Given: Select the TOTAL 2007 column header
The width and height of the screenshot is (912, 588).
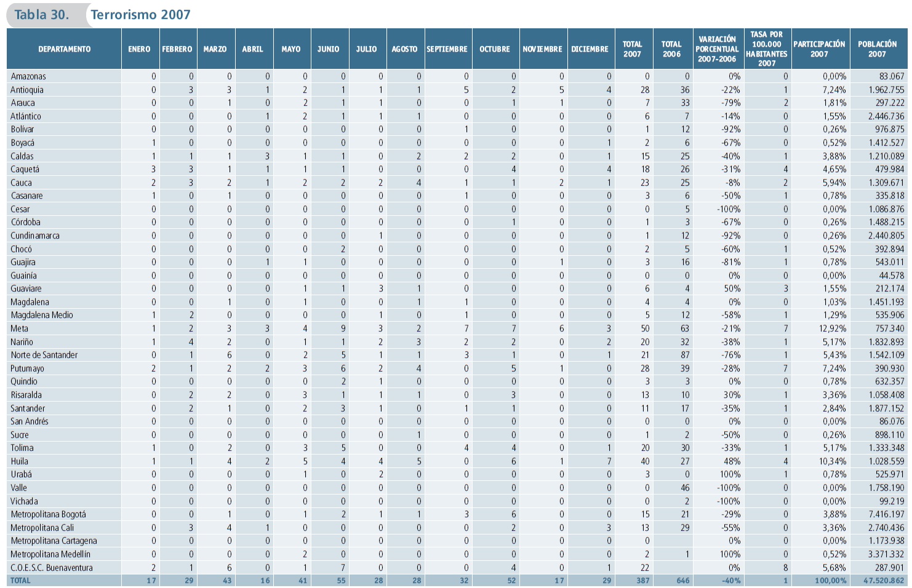Looking at the screenshot, I should click(632, 49).
